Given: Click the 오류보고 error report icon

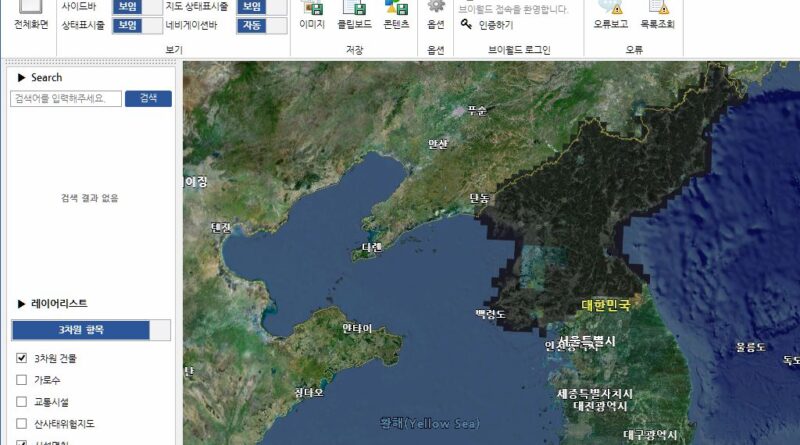Looking at the screenshot, I should pos(611,7).
